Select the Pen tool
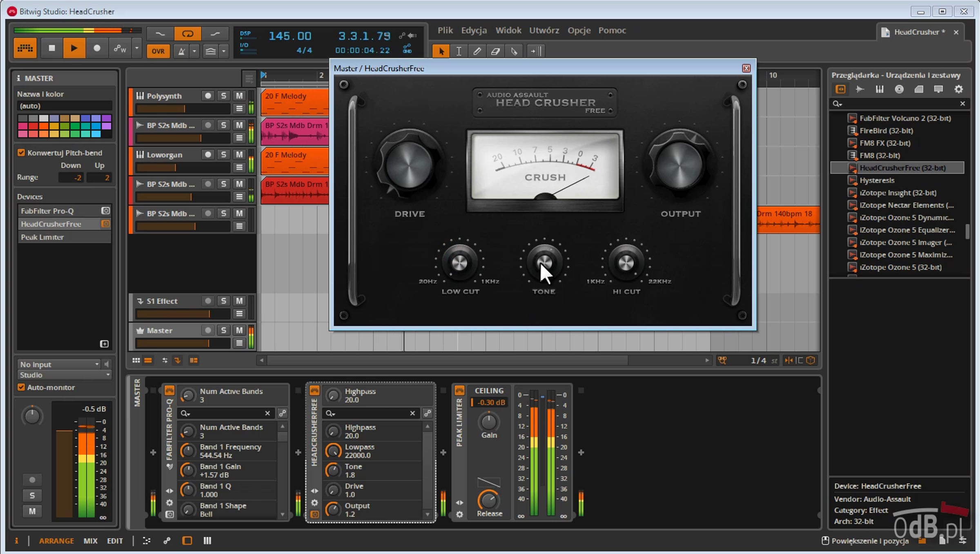The height and width of the screenshot is (554, 980). click(477, 51)
